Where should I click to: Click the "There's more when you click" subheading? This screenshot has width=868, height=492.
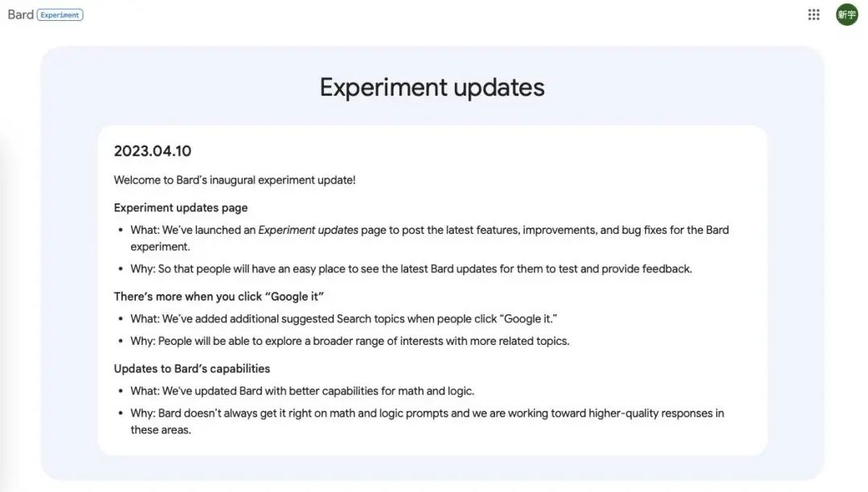[x=219, y=297]
